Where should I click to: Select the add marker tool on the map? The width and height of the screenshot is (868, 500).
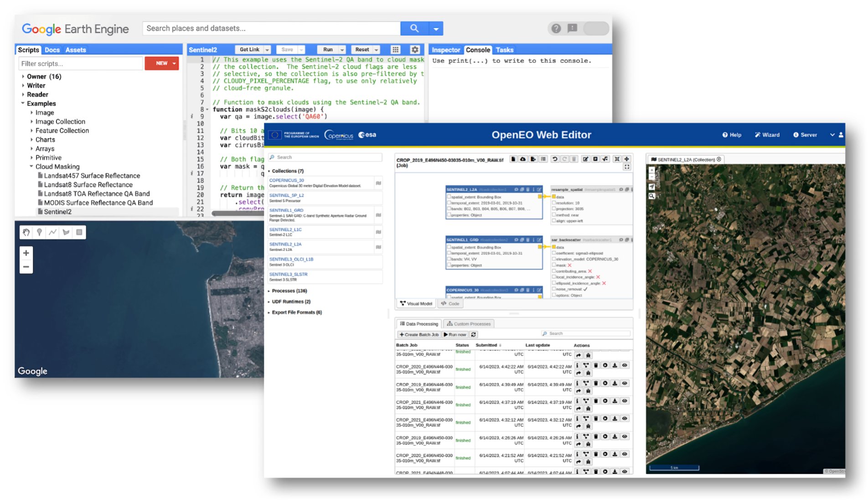tap(40, 232)
